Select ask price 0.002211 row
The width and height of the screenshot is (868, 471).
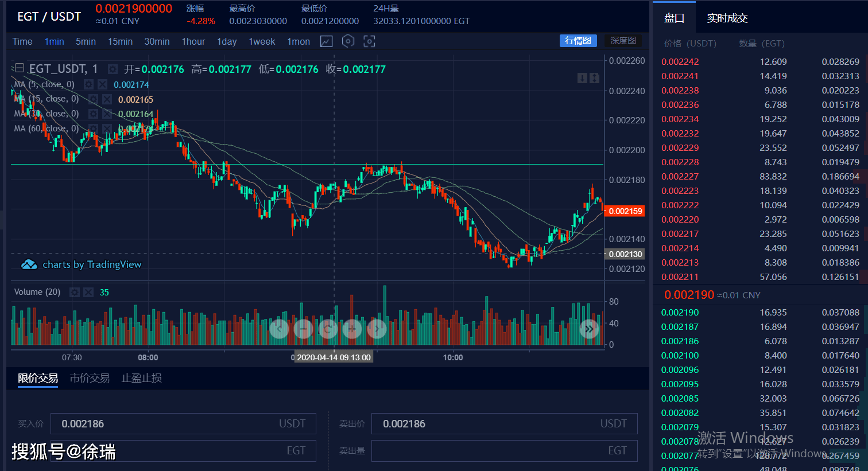(760, 277)
